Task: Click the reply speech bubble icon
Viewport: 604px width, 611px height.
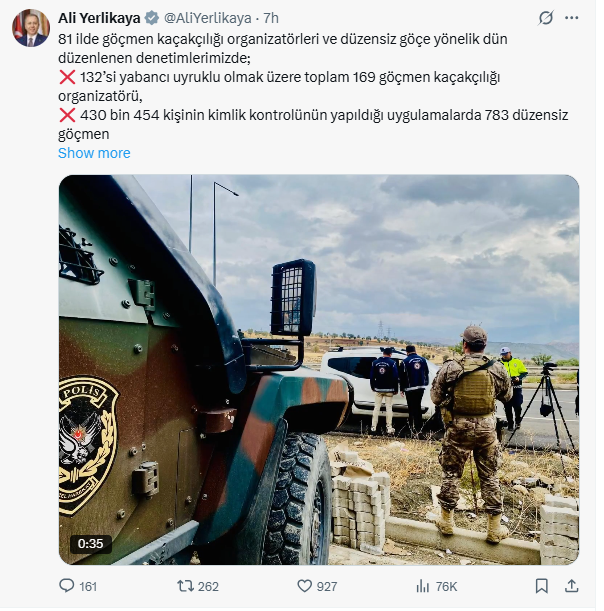Action: pyautogui.click(x=66, y=586)
